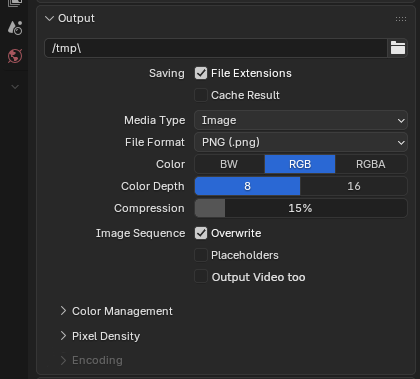
Task: Open the Scene properties tab icon
Action: [x=15, y=28]
